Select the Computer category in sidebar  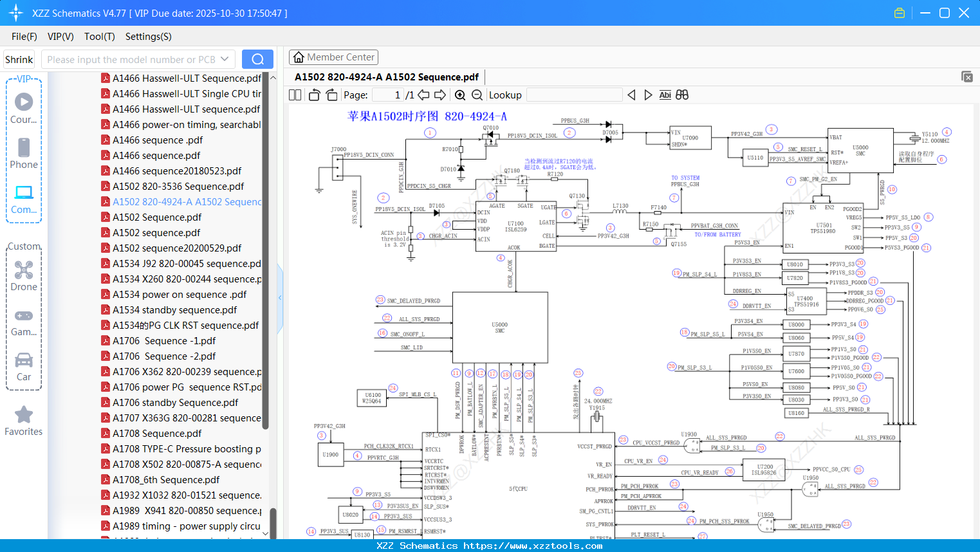click(x=24, y=199)
